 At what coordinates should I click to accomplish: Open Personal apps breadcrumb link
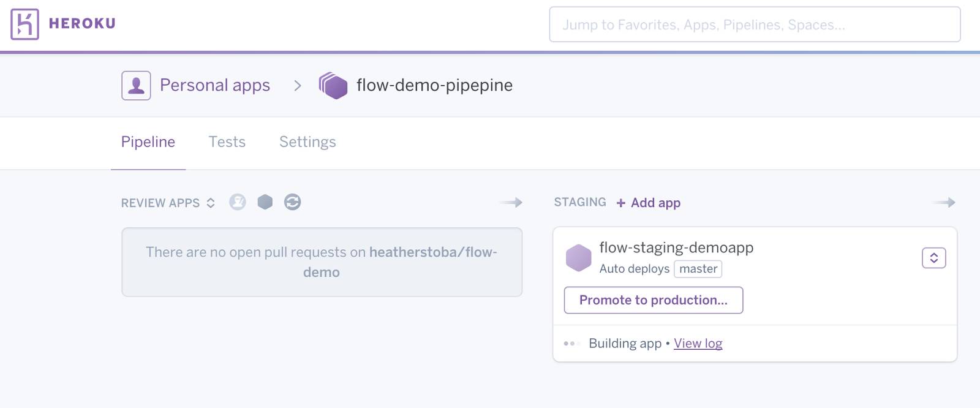point(215,85)
